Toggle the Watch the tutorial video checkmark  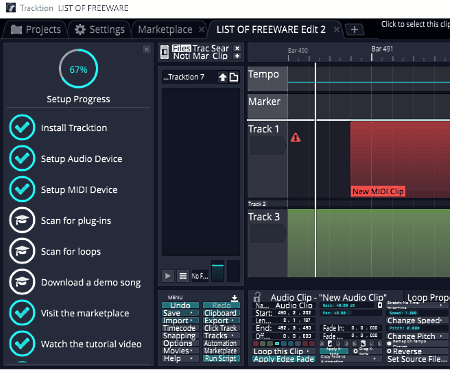tap(22, 343)
